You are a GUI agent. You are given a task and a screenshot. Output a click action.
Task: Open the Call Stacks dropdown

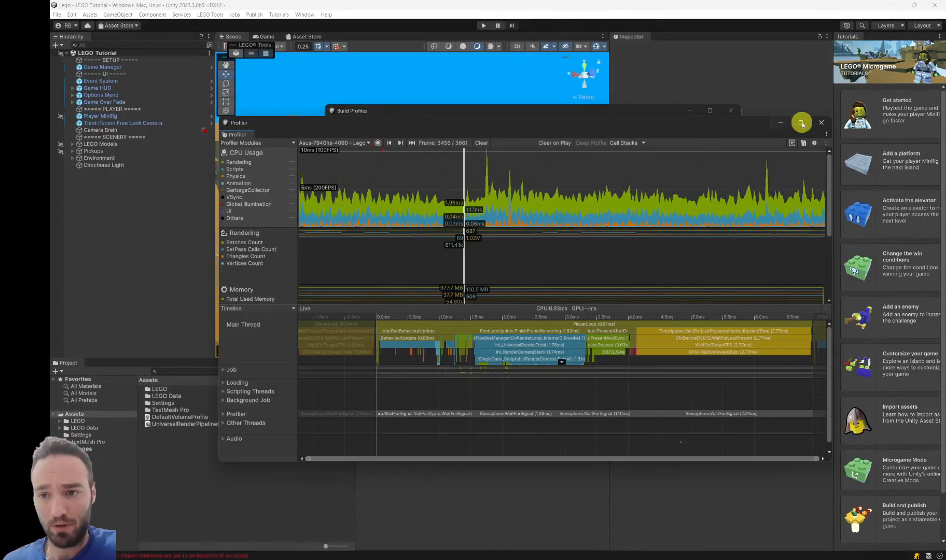coord(627,143)
